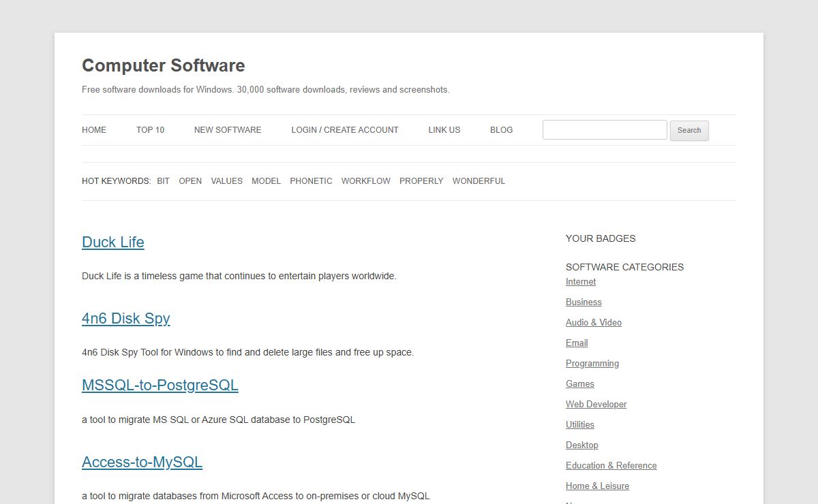818x504 pixels.
Task: Browse the Email software category
Action: coord(577,343)
